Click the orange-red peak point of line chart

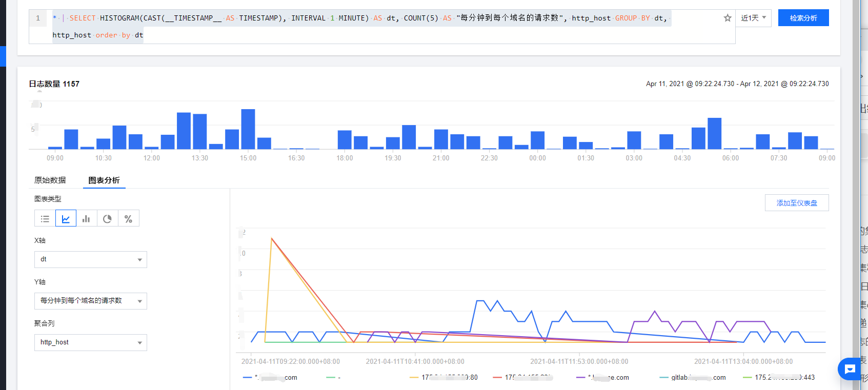(272, 238)
